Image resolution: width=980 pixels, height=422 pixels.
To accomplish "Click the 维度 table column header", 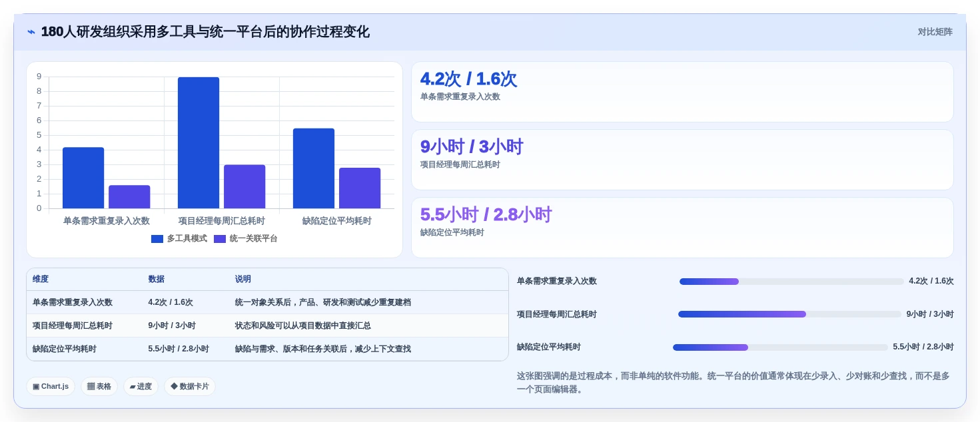I will (41, 279).
